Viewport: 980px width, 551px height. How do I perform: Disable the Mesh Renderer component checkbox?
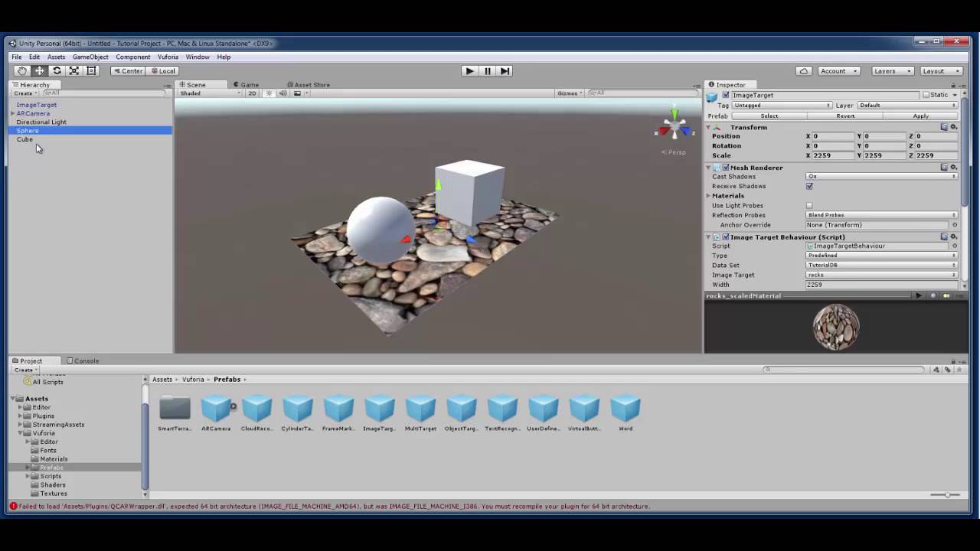726,167
